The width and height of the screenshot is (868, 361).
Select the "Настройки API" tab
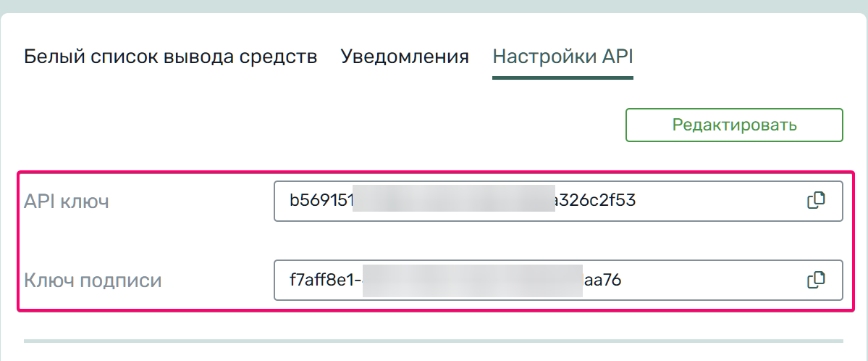[563, 57]
